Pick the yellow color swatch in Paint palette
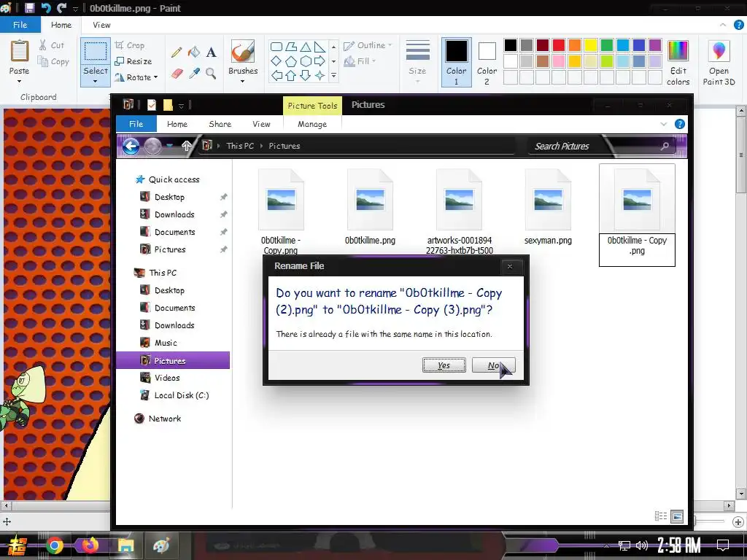This screenshot has height=560, width=747. (591, 45)
